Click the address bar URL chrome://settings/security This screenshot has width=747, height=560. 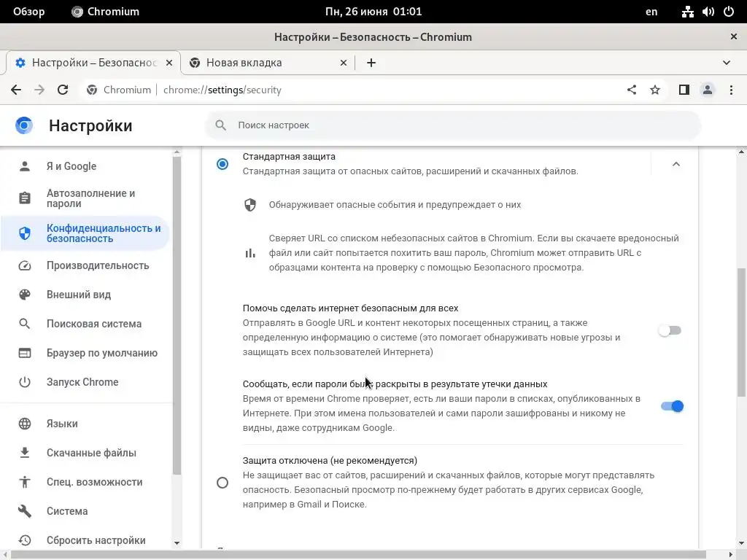coord(222,90)
